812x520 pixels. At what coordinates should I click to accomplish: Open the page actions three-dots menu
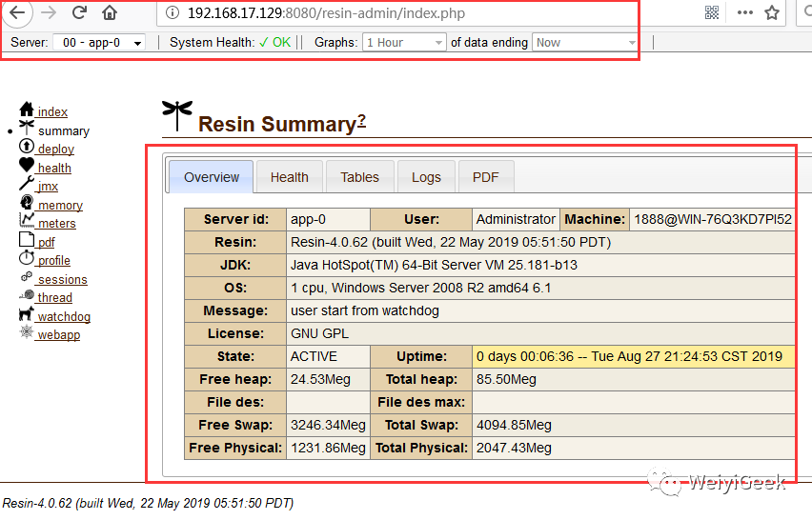744,13
